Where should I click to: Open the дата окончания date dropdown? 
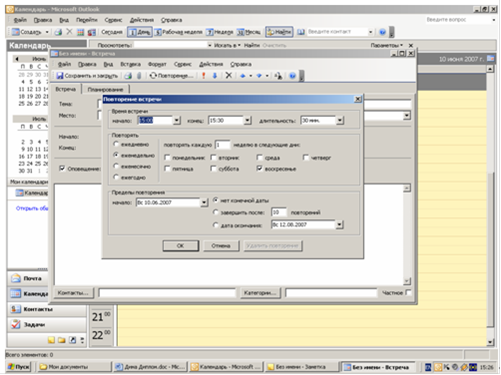(x=339, y=225)
